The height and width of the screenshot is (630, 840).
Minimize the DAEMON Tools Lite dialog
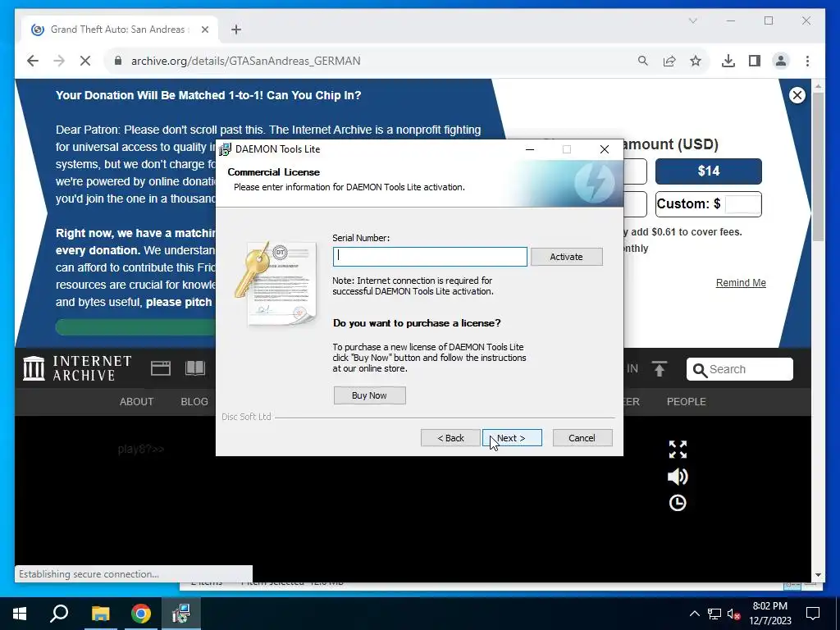530,149
